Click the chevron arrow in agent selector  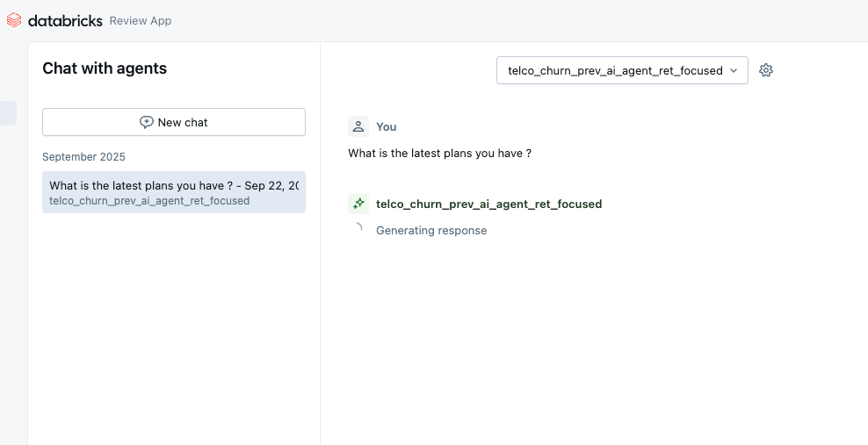coord(734,70)
